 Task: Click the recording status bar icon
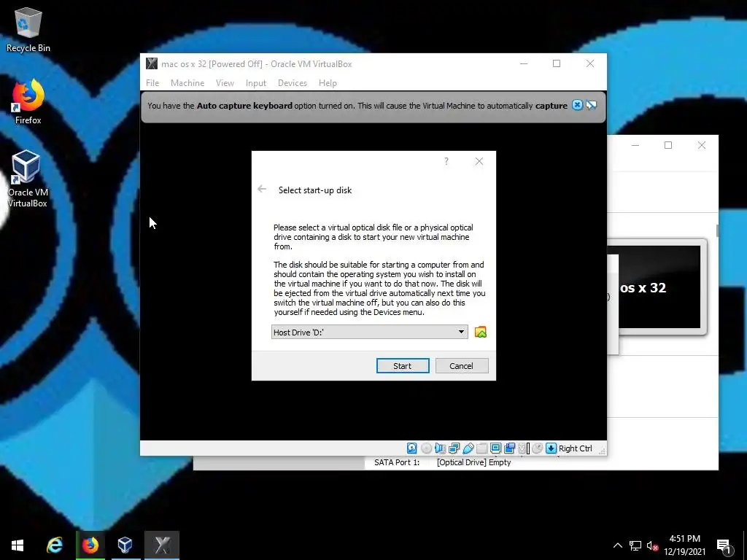[x=509, y=448]
